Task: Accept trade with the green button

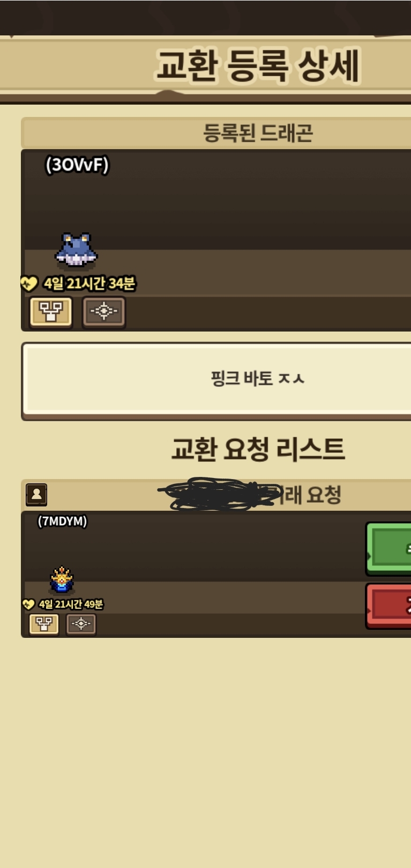Action: tap(388, 548)
